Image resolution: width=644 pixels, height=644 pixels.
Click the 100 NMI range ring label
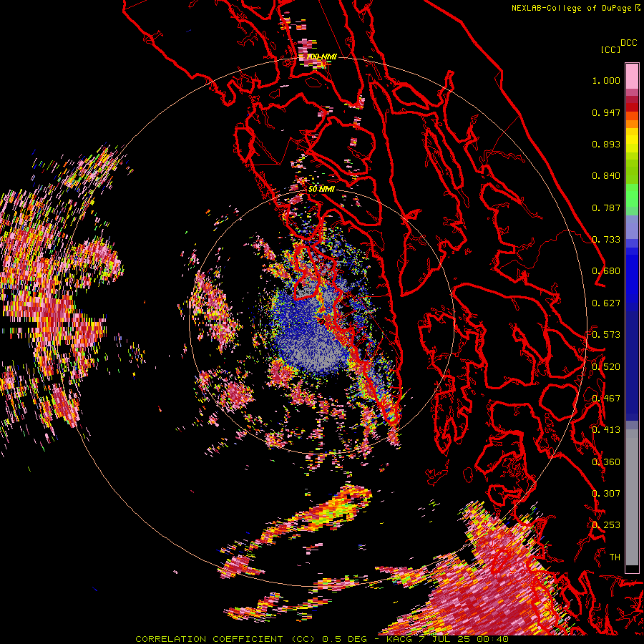coord(321,57)
